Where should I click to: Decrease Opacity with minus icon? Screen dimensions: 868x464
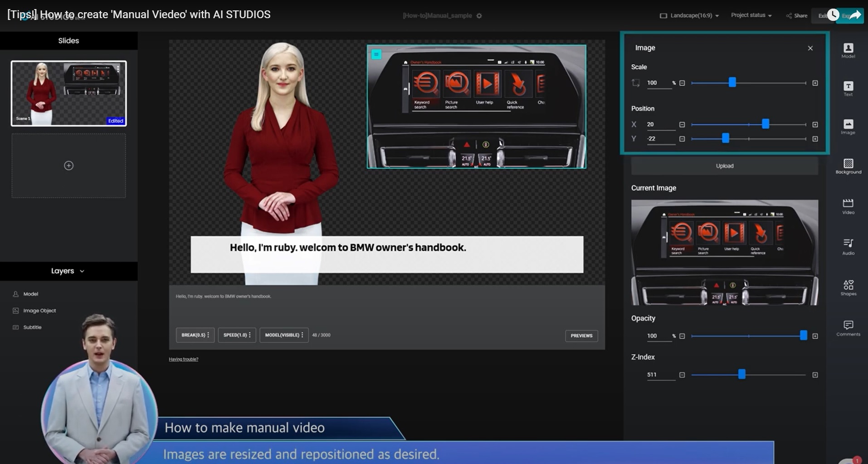[x=682, y=336]
